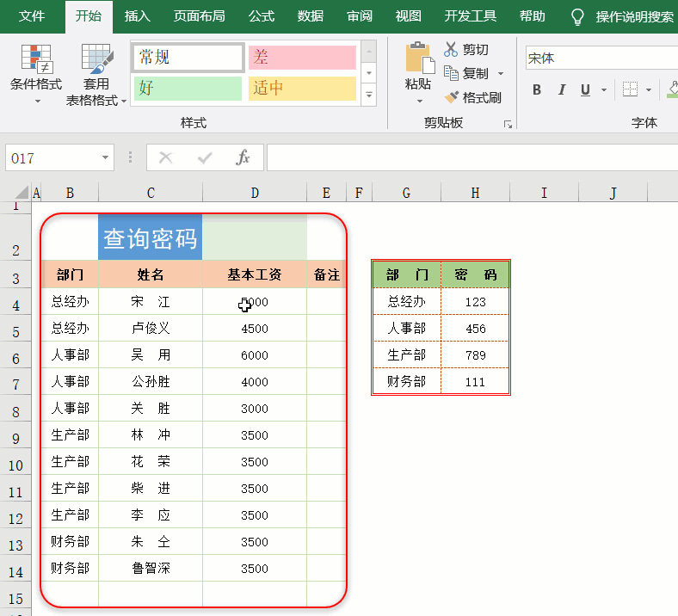The height and width of the screenshot is (616, 678).
Task: Switch to the Page Layout (页面布局) tab
Action: pyautogui.click(x=199, y=16)
